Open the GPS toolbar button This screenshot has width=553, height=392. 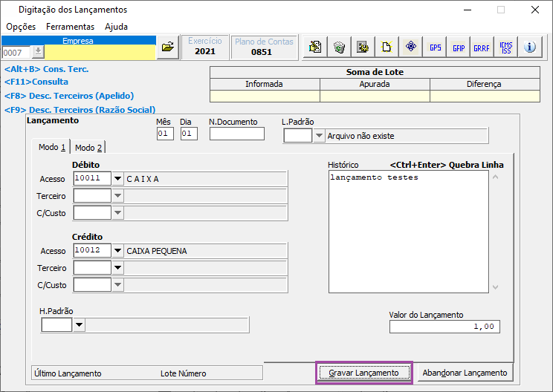[x=435, y=47]
